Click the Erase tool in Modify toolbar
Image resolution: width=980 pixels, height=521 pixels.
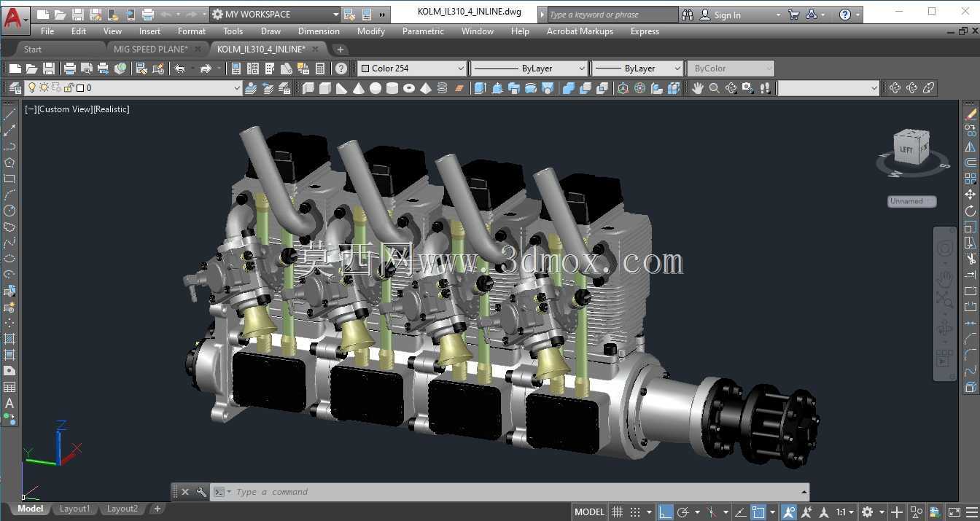(971, 114)
